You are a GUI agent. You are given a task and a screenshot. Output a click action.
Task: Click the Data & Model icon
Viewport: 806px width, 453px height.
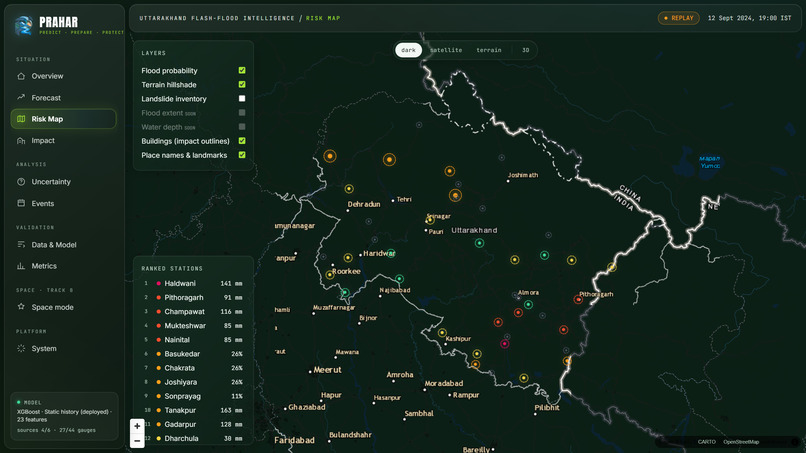(21, 245)
